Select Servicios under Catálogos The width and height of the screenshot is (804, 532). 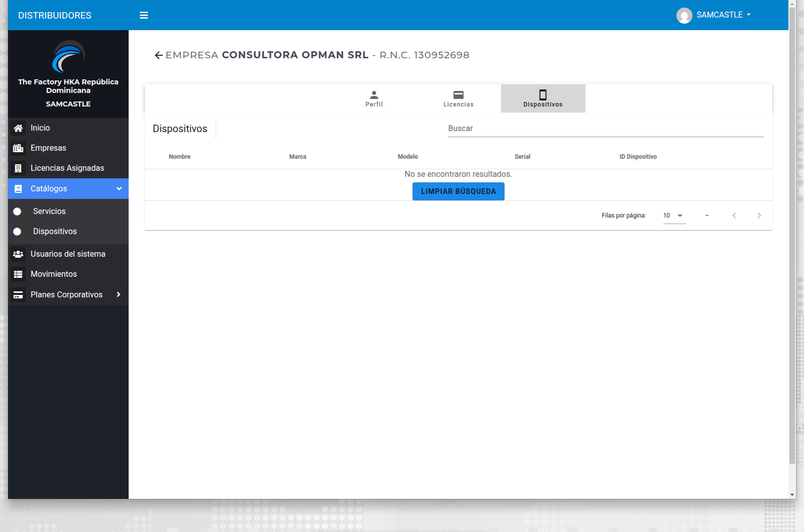[x=68, y=211]
